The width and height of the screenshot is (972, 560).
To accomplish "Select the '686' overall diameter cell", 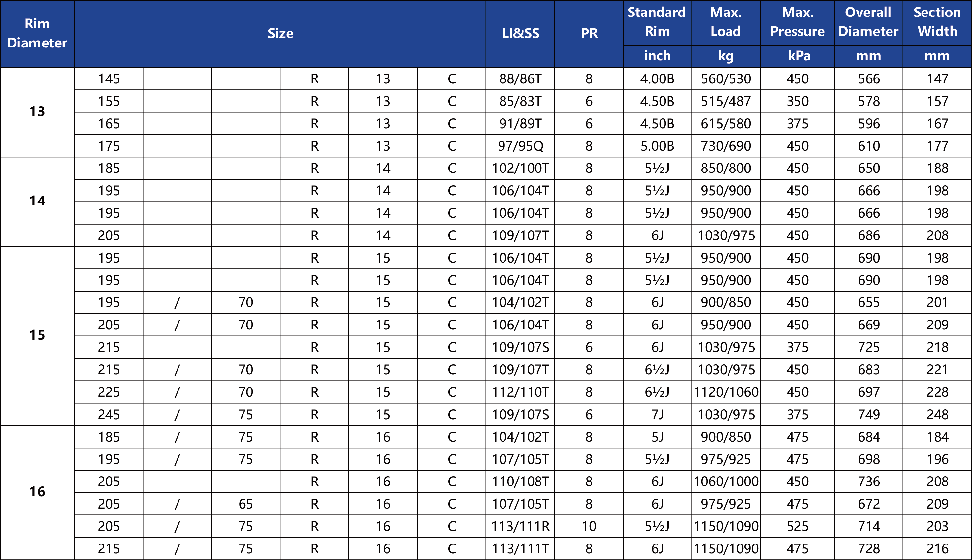I will click(868, 235).
